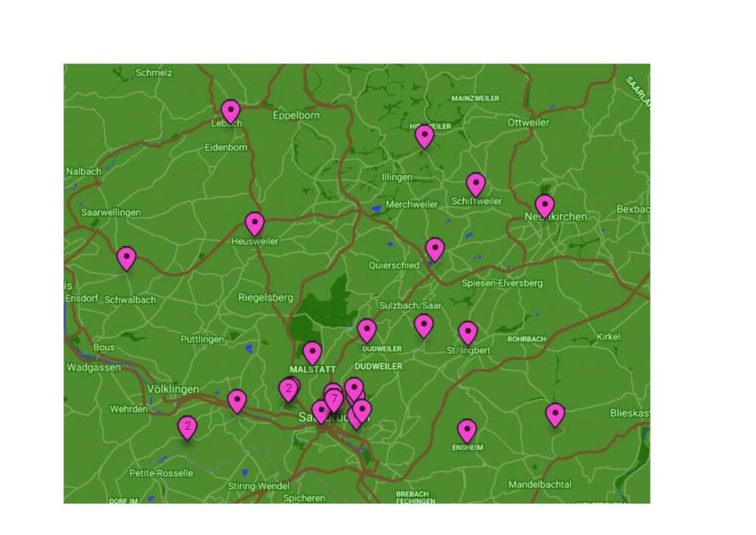Click the St. Ingbert map pin
The height and width of the screenshot is (535, 756).
467,334
